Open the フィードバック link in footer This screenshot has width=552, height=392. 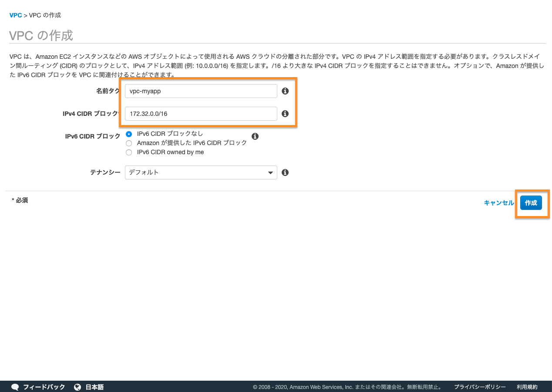tap(44, 387)
